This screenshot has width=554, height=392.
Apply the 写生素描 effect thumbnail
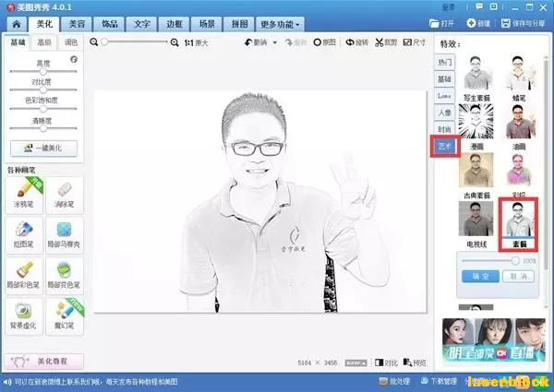click(x=476, y=73)
